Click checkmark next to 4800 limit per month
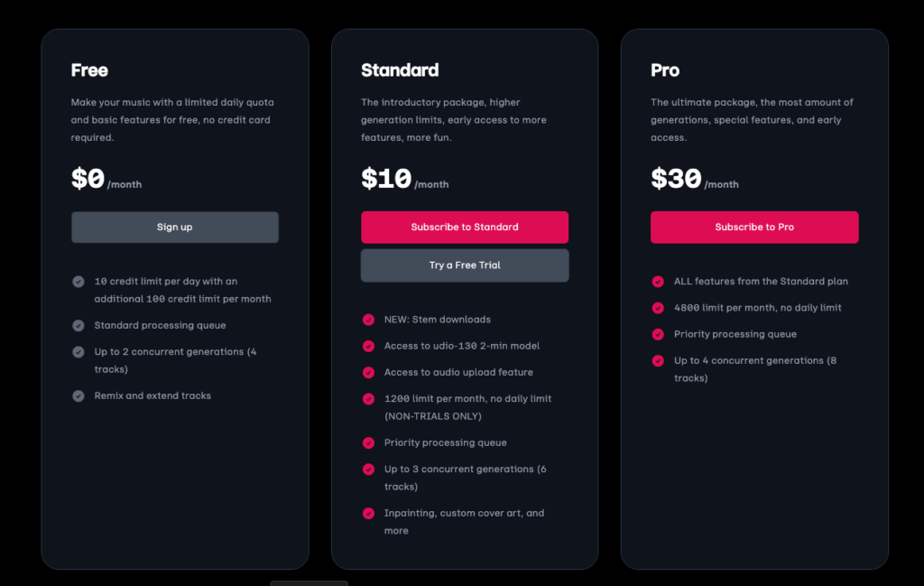Image resolution: width=924 pixels, height=586 pixels. (658, 308)
